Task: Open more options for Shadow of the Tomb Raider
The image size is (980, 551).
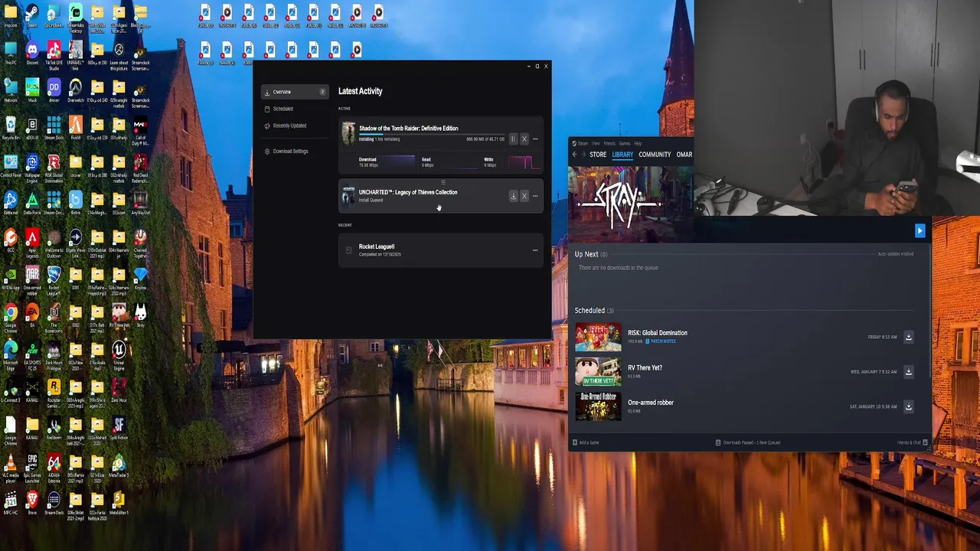Action: 535,139
